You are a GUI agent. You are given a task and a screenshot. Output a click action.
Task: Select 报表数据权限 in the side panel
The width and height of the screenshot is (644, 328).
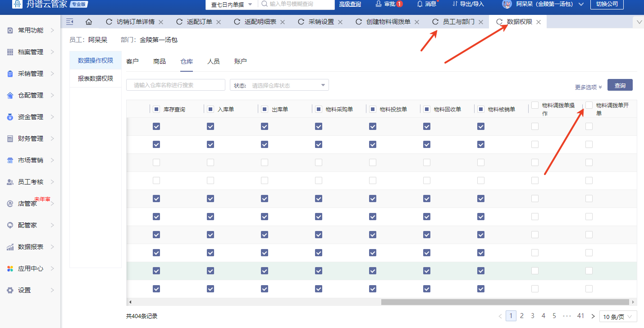[x=96, y=79]
